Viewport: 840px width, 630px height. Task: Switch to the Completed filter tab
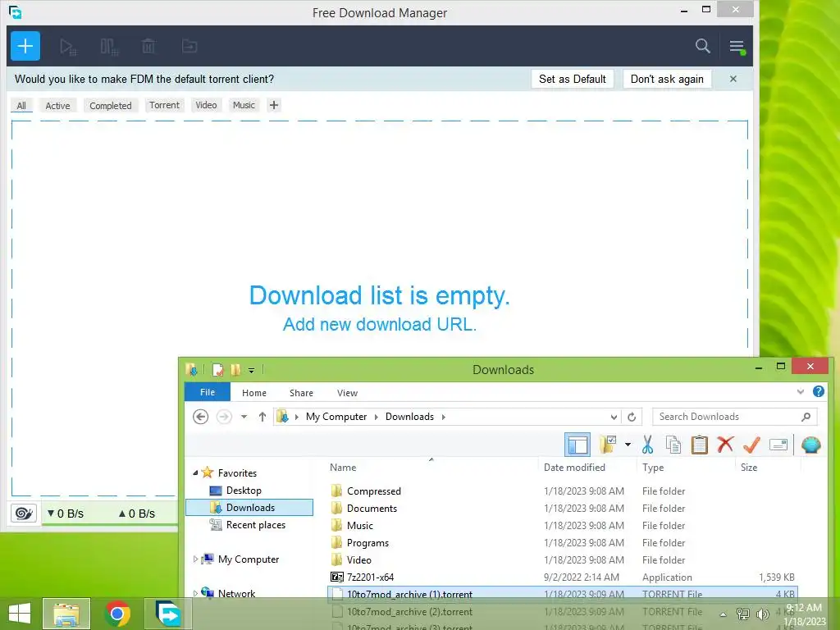(111, 106)
